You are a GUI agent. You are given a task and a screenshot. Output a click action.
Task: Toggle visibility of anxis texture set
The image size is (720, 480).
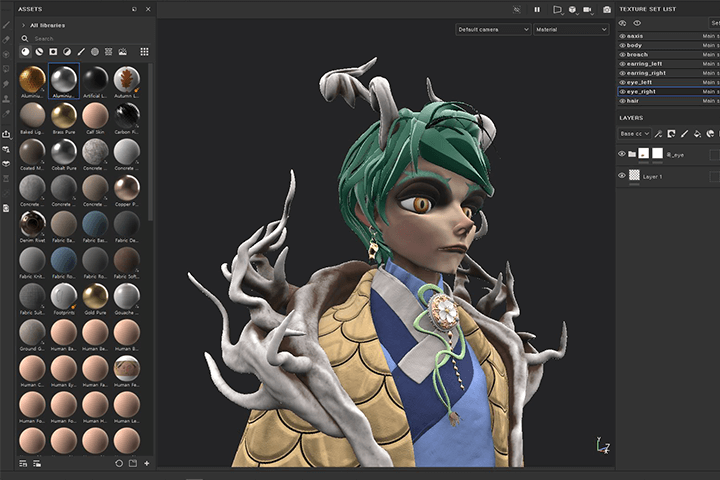(x=623, y=36)
